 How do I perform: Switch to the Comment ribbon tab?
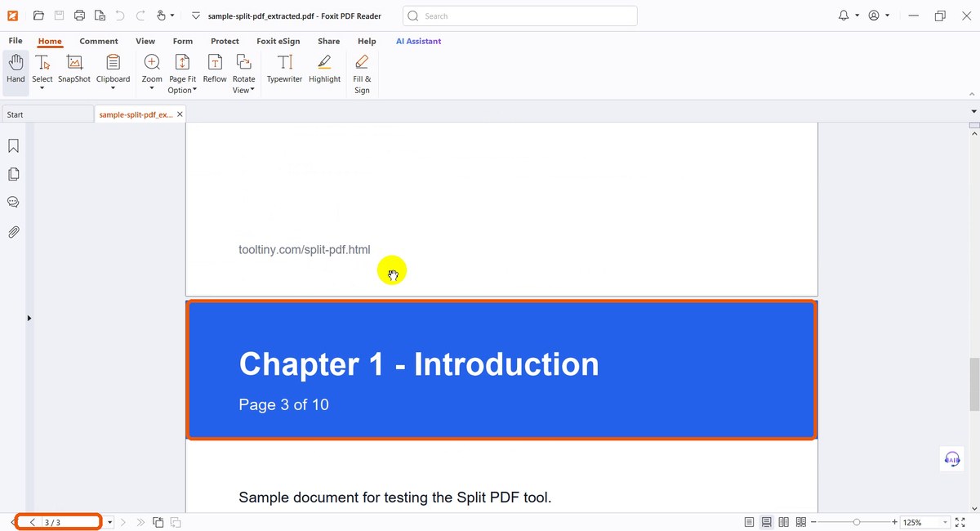[99, 41]
